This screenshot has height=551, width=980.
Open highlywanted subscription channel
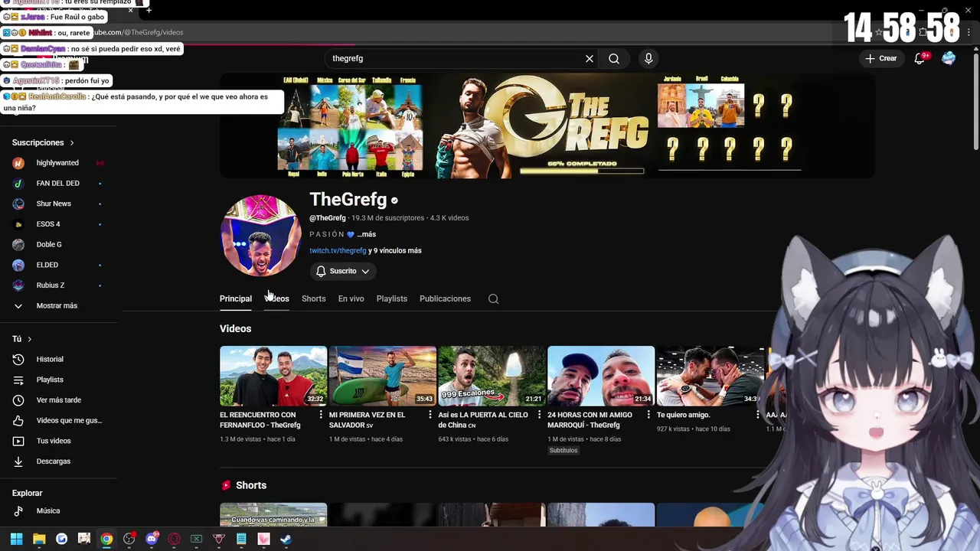(58, 163)
